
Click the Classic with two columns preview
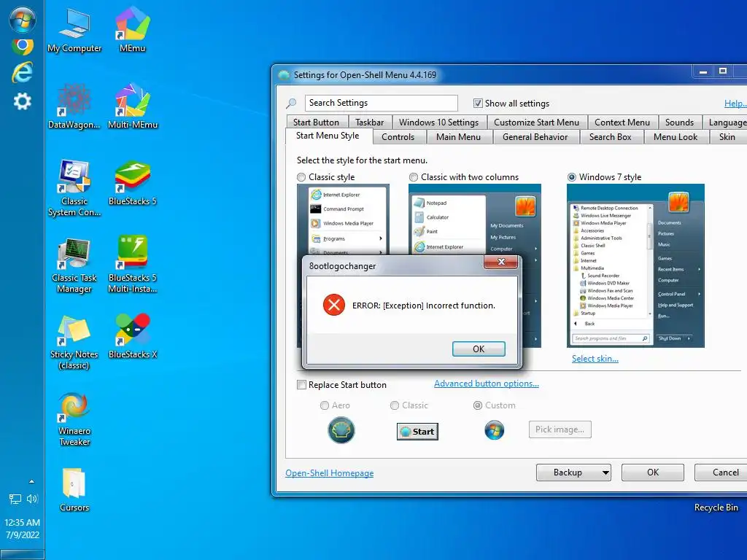point(474,219)
